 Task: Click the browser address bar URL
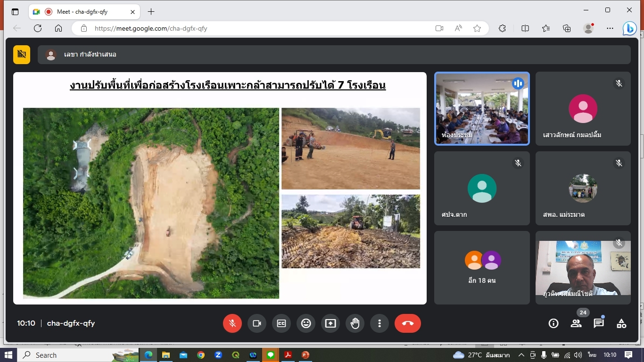[151, 28]
